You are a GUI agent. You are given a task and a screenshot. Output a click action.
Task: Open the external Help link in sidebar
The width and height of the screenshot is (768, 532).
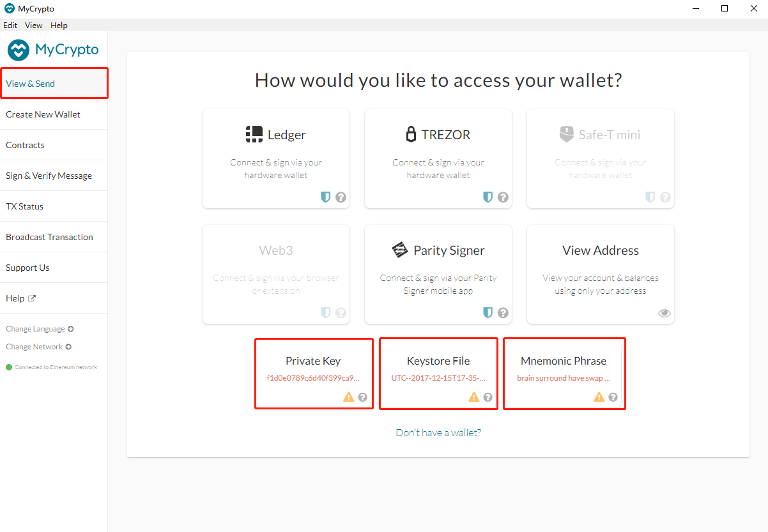point(20,298)
